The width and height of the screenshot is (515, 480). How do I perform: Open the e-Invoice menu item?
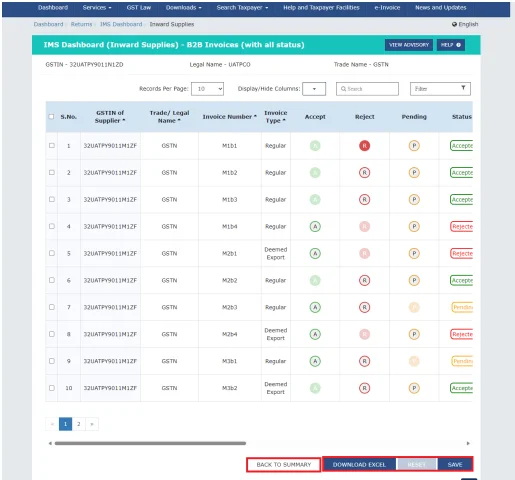[x=387, y=8]
